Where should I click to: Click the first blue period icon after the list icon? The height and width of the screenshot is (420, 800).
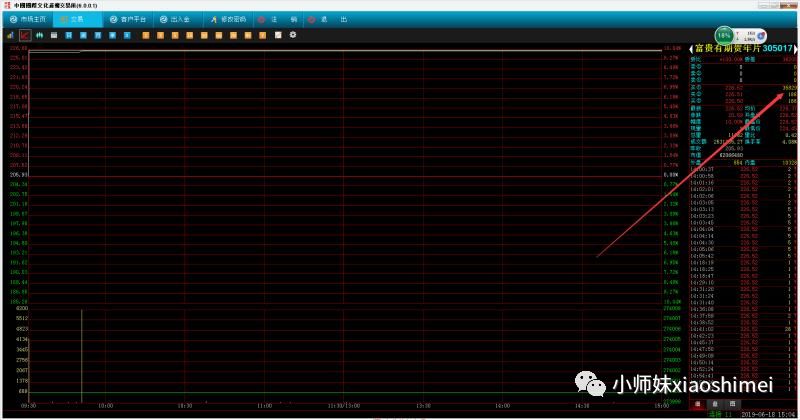(x=68, y=35)
